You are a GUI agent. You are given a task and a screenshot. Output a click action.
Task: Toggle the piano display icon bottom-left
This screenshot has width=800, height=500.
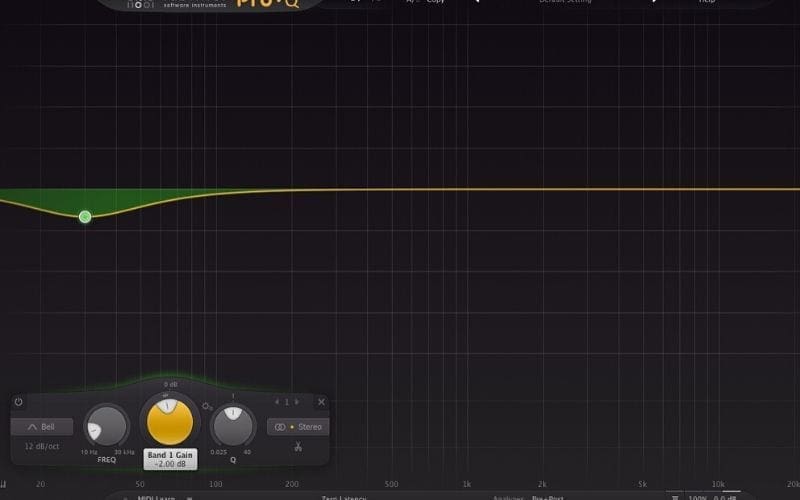click(4, 484)
